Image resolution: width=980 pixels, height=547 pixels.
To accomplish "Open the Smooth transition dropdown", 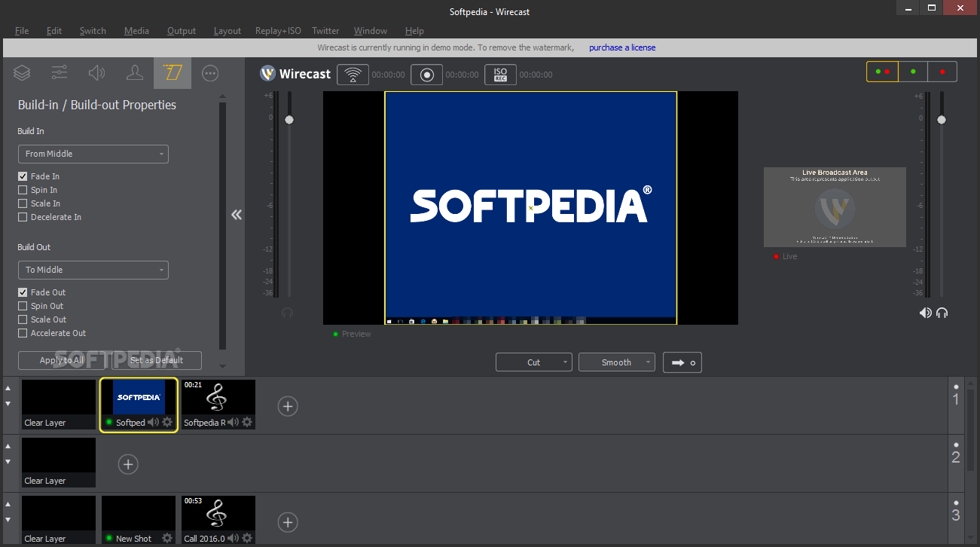I will pyautogui.click(x=617, y=362).
